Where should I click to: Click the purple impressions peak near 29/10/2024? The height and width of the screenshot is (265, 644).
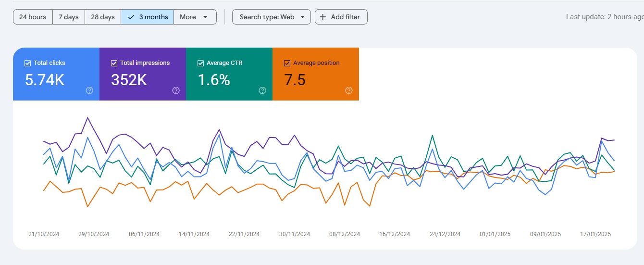tap(87, 117)
